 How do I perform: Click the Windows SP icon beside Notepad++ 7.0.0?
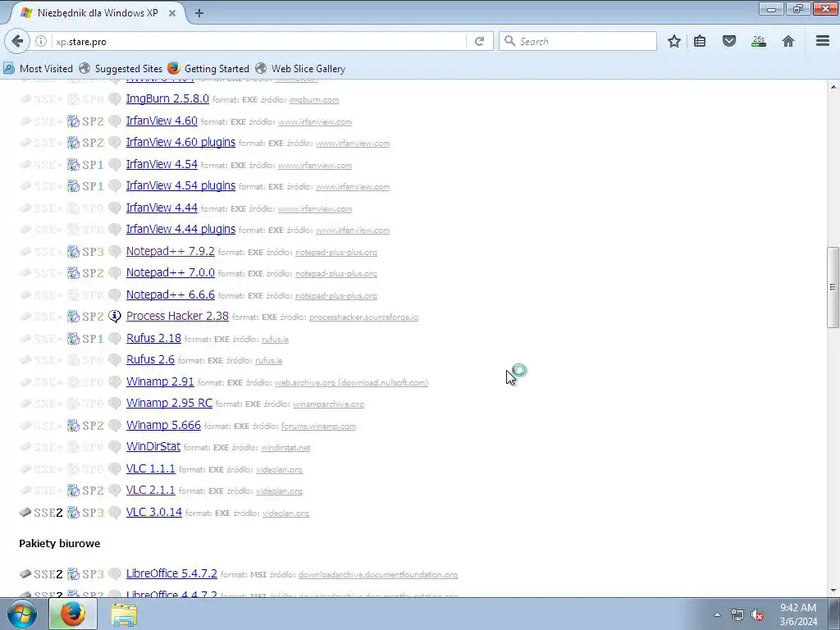(x=73, y=273)
